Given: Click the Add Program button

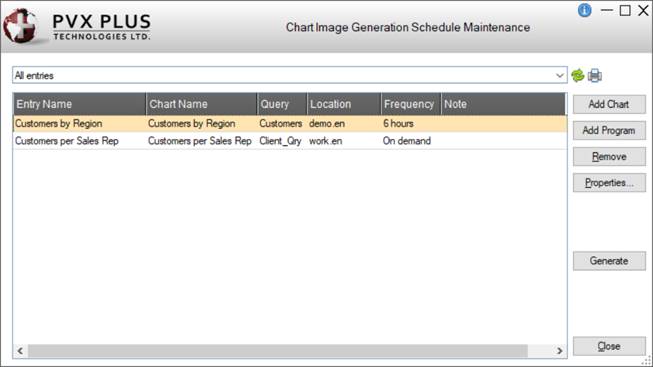Looking at the screenshot, I should (609, 130).
